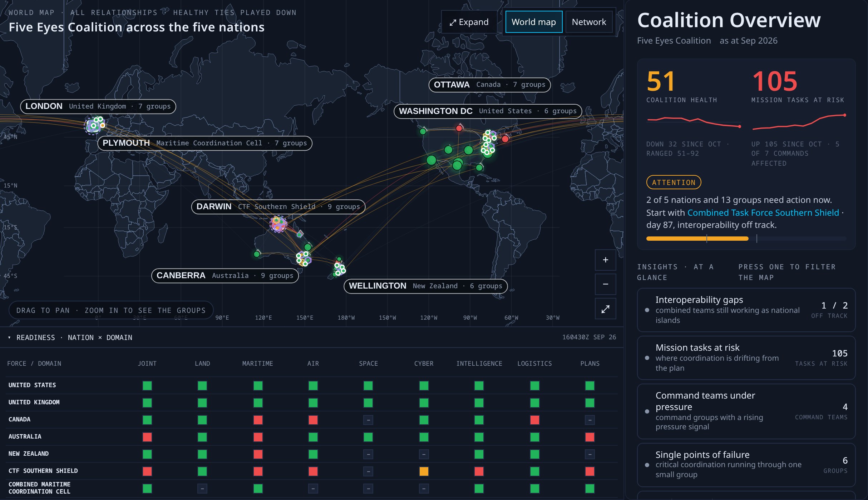
Task: Select the Combined Maritime Coordination Cell row
Action: click(x=312, y=488)
